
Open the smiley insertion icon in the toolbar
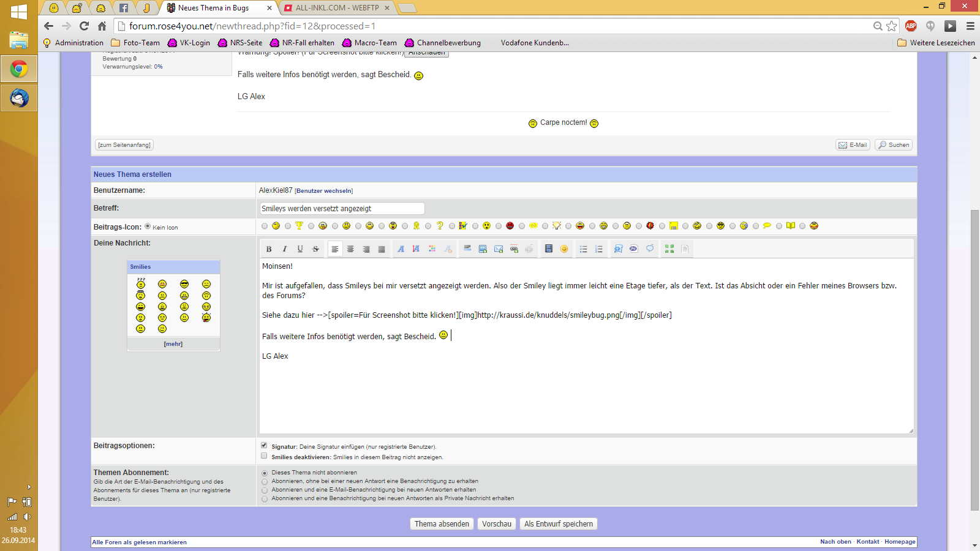(x=564, y=249)
